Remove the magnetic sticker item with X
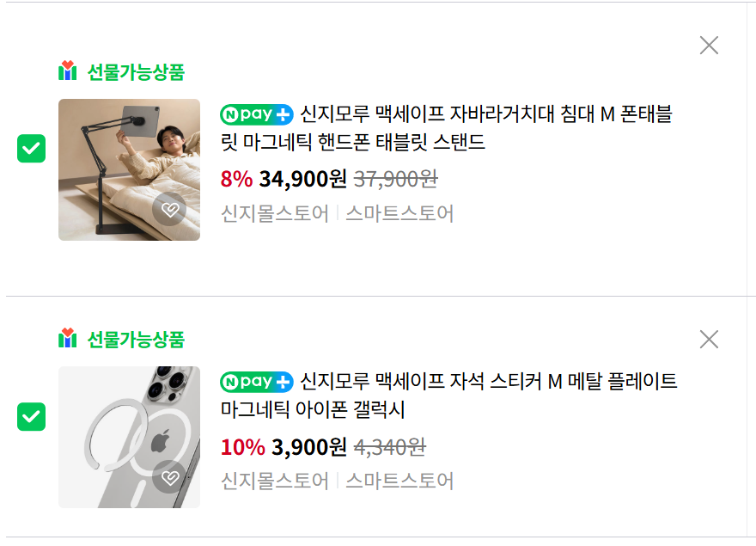Viewport: 756px width, 546px height. 709,340
